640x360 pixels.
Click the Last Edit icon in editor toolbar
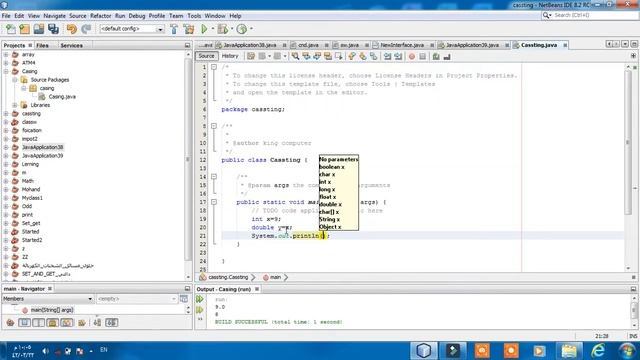click(251, 56)
